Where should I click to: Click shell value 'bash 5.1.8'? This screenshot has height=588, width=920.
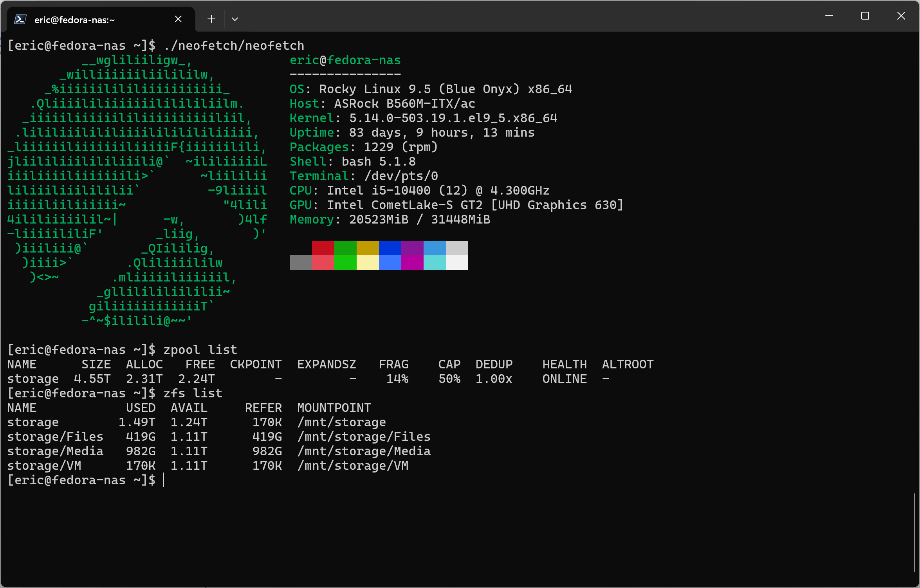coord(379,161)
